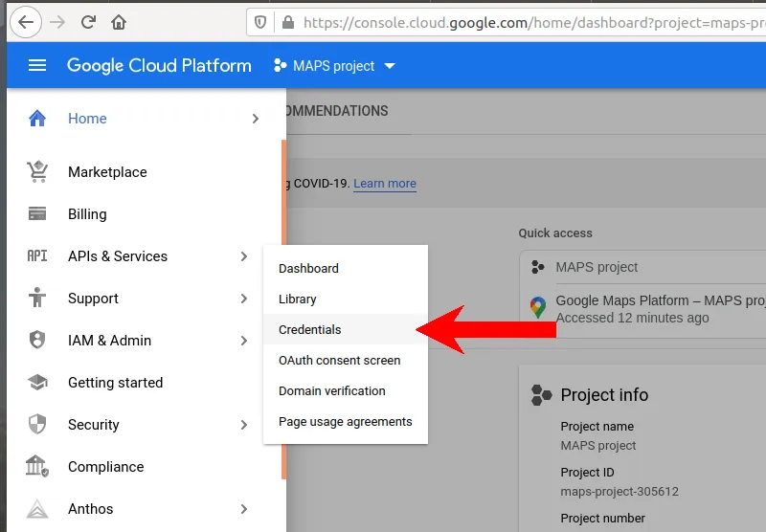
Task: Click the Project info hexagon icon
Action: [x=541, y=395]
